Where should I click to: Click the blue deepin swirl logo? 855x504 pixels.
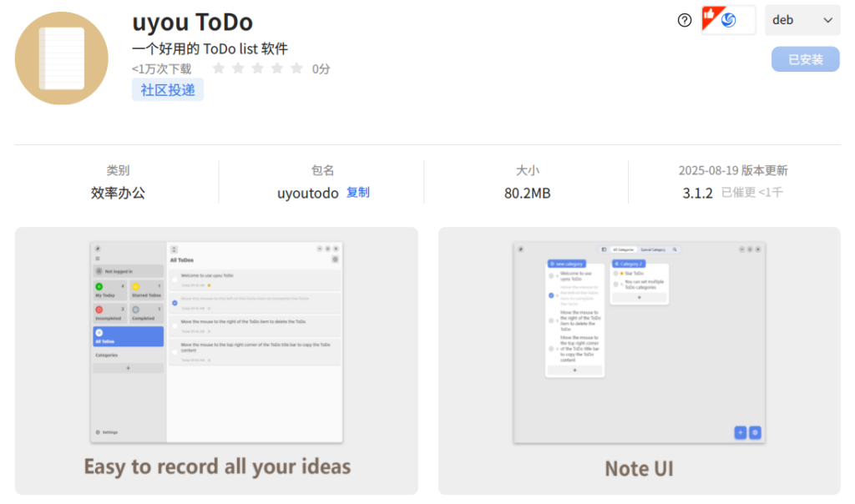729,20
